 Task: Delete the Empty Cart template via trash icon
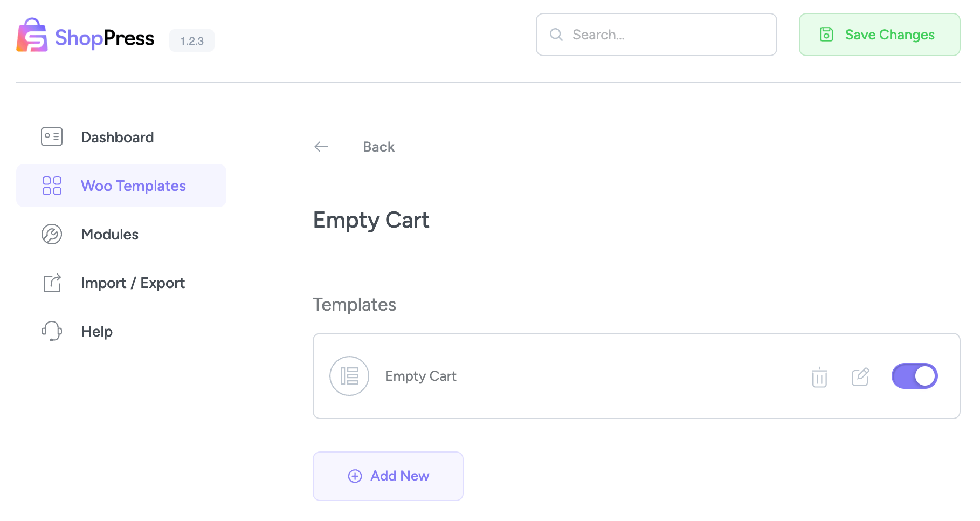819,376
